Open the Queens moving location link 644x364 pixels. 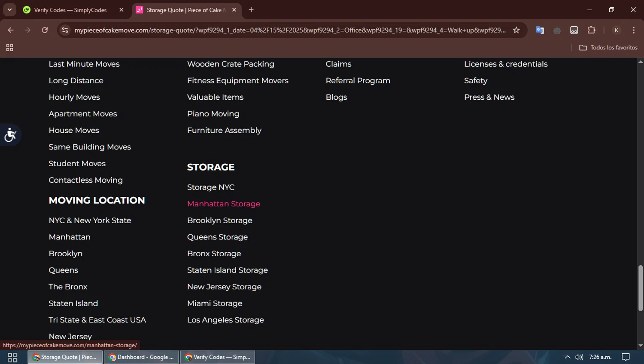click(64, 270)
